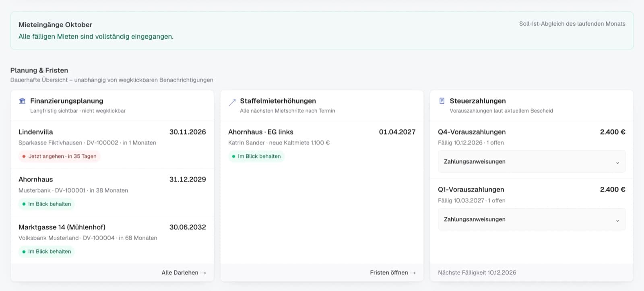Screen dimensions: 644x291
Task: Click 'Alle fälligen Mieten sind vollständig eingegangen.' message
Action: [x=96, y=37]
